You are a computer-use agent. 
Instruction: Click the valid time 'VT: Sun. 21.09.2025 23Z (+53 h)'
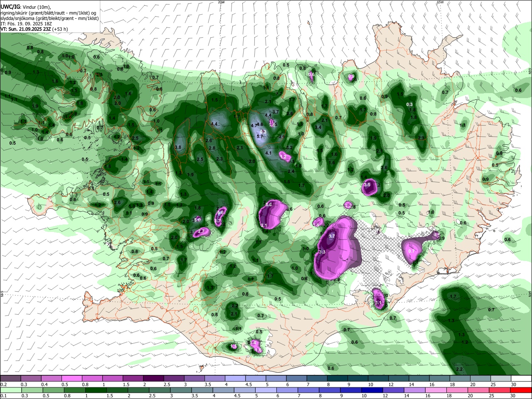34,30
